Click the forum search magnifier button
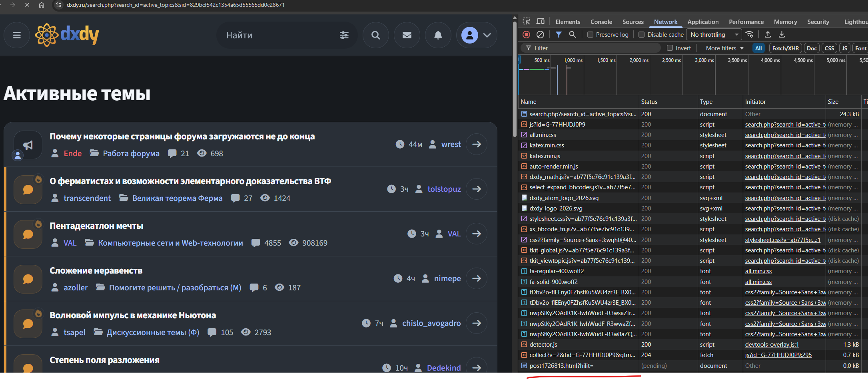 tap(376, 35)
